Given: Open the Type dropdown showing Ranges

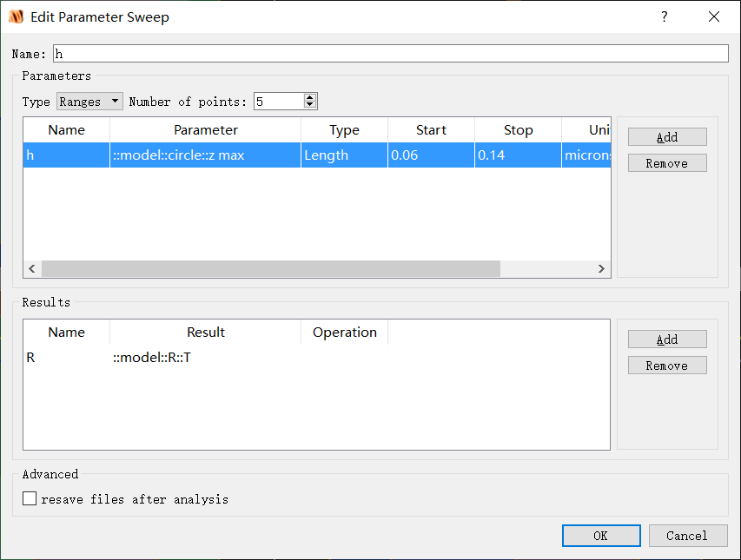Looking at the screenshot, I should pos(89,101).
